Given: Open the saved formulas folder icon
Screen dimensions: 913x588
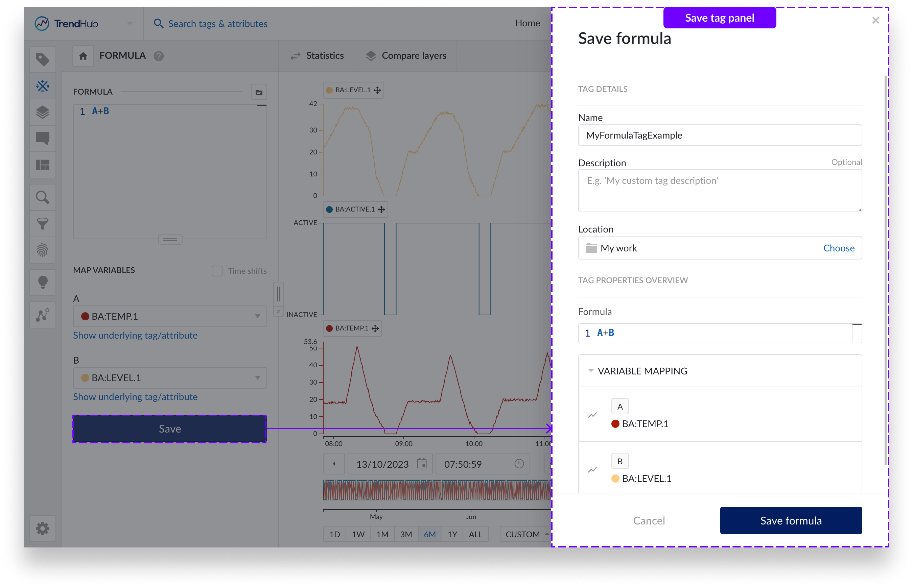Looking at the screenshot, I should 259,92.
